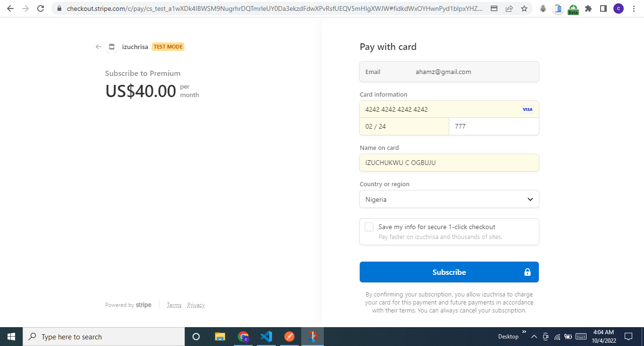Click the Chrome profile avatar
Viewport: 644px width, 346px height.
pyautogui.click(x=618, y=8)
